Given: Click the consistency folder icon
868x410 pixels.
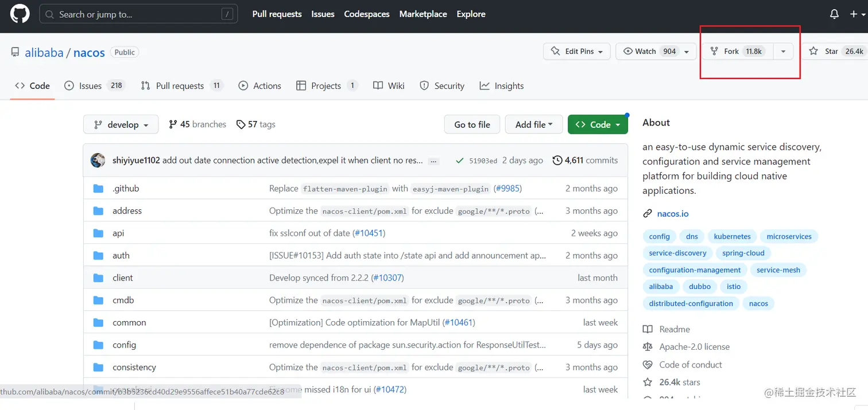Looking at the screenshot, I should point(98,367).
